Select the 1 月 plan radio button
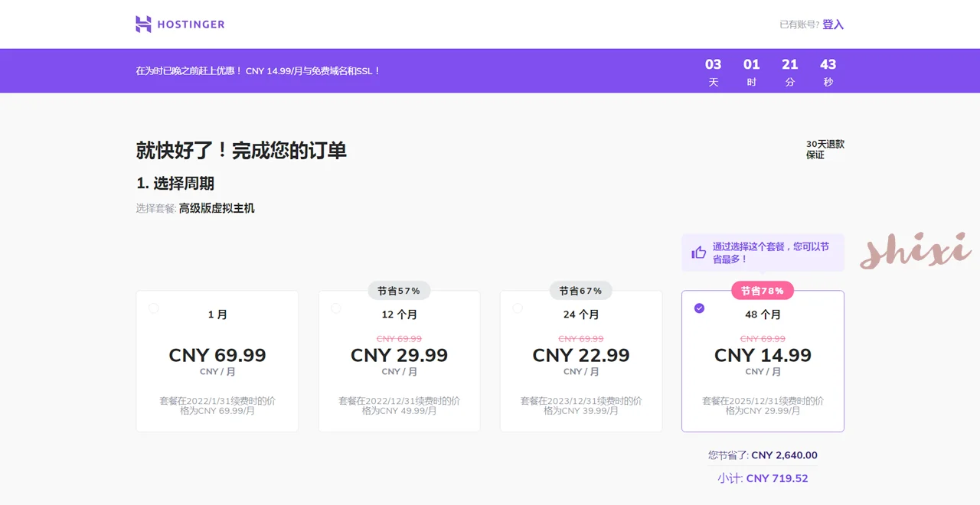This screenshot has width=980, height=505. [154, 308]
